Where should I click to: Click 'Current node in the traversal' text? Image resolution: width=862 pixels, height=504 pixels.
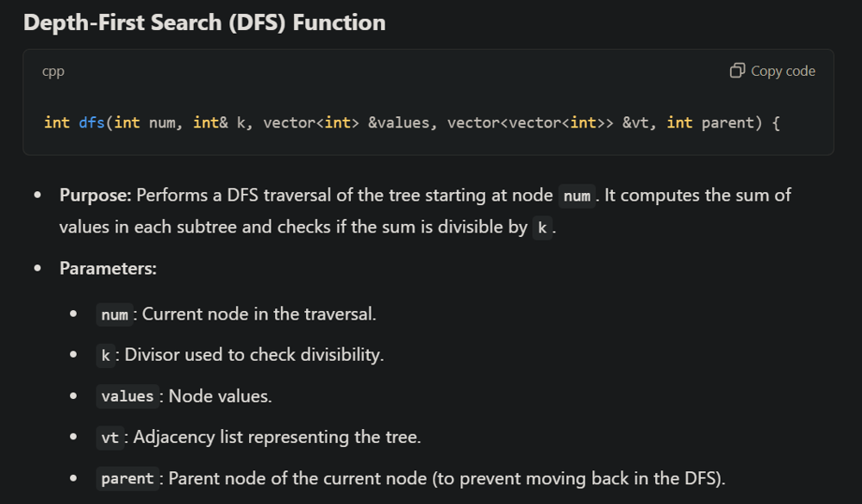(x=259, y=314)
